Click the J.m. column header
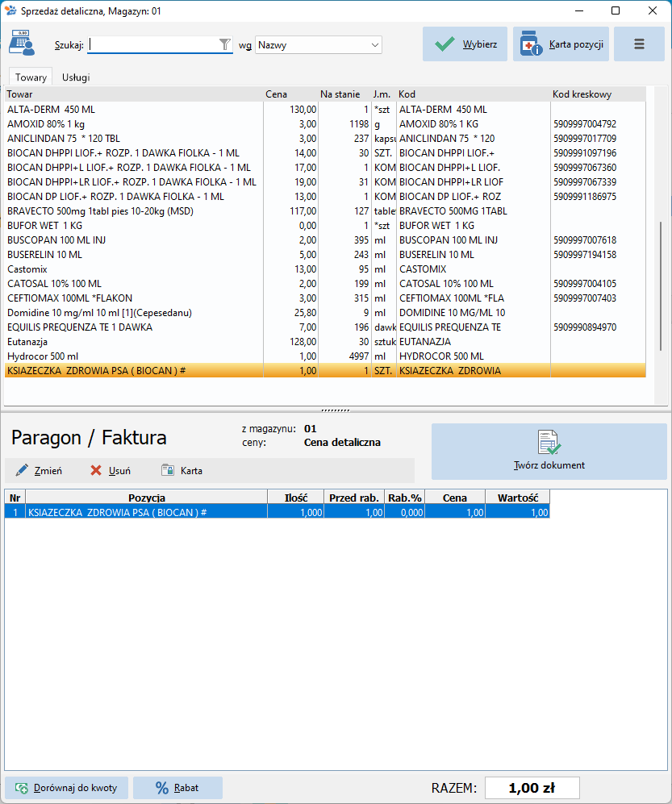672x804 pixels. point(384,94)
